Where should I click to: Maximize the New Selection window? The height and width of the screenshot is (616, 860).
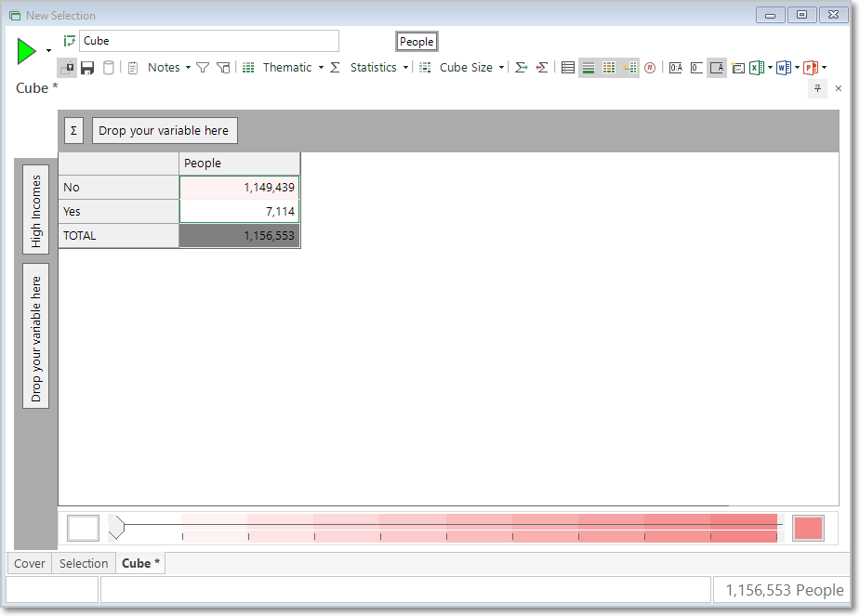(801, 15)
